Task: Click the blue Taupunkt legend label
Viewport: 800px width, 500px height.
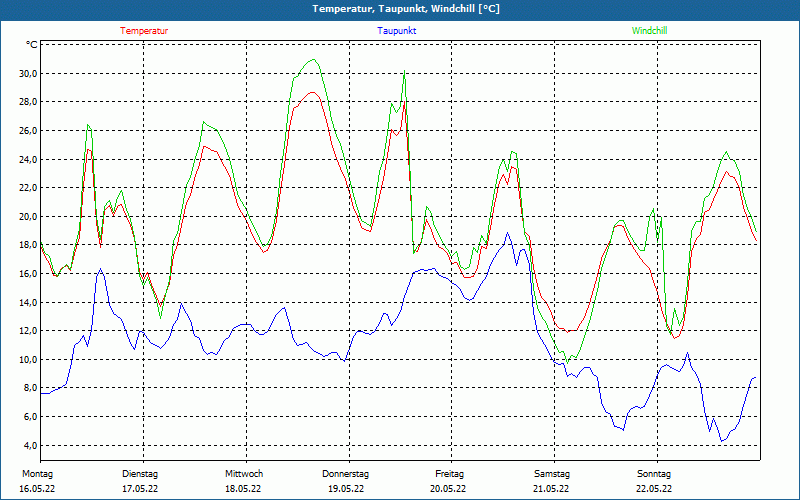Action: point(396,31)
